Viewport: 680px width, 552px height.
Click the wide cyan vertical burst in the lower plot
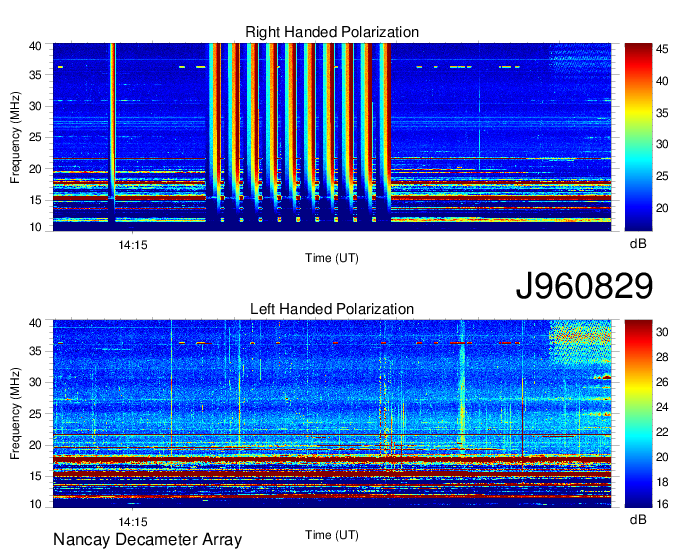[462, 388]
